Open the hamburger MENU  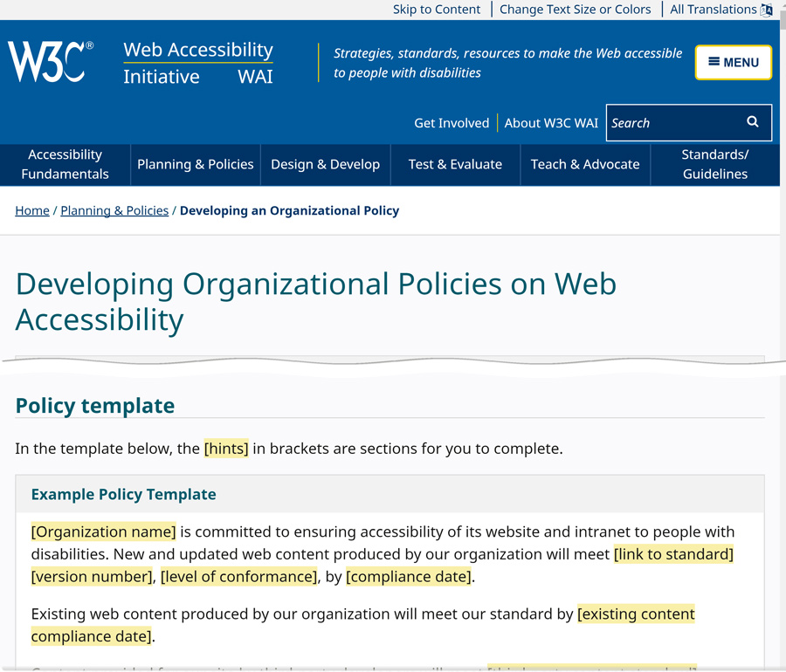733,62
